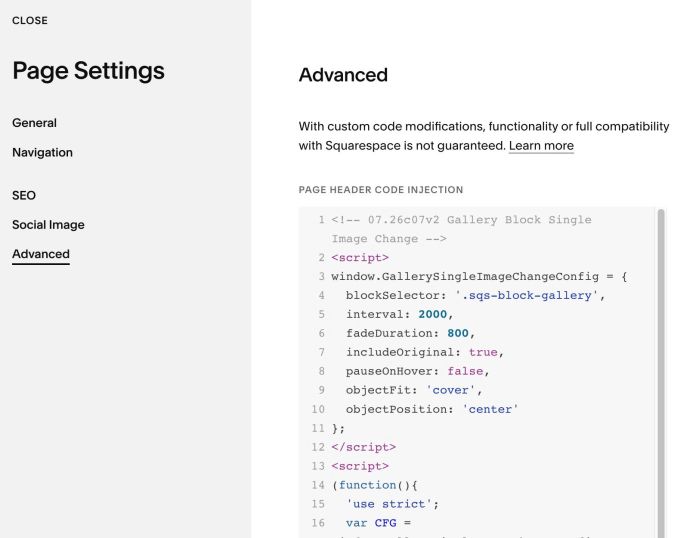Select the Advanced tab
The width and height of the screenshot is (700, 538).
point(41,254)
